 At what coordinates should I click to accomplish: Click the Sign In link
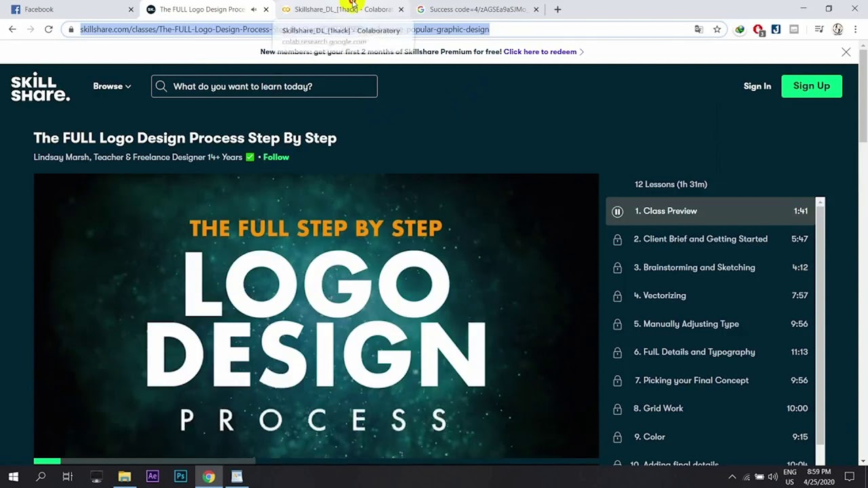click(x=757, y=86)
